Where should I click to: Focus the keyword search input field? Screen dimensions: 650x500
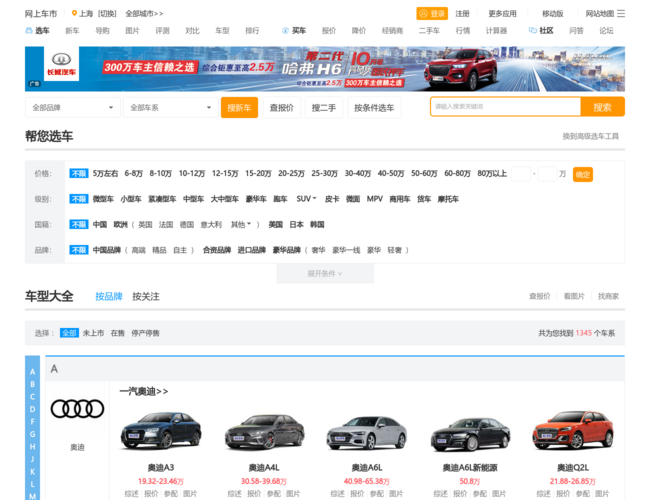tap(505, 107)
